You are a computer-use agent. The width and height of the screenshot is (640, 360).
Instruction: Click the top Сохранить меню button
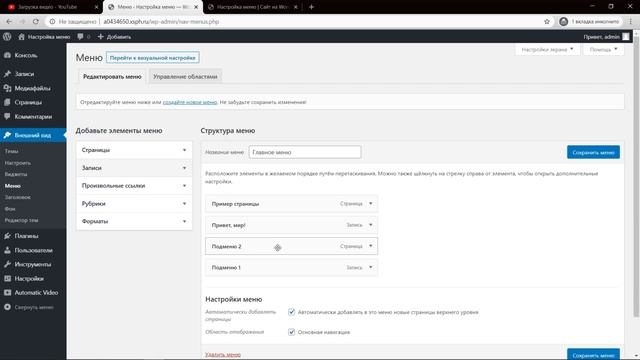[x=593, y=152]
